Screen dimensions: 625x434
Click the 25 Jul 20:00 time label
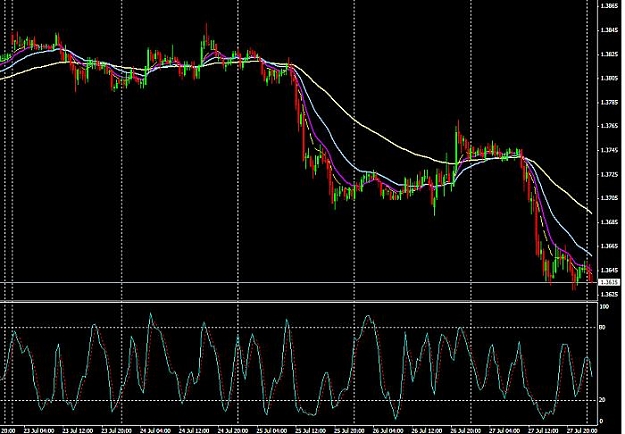point(349,431)
